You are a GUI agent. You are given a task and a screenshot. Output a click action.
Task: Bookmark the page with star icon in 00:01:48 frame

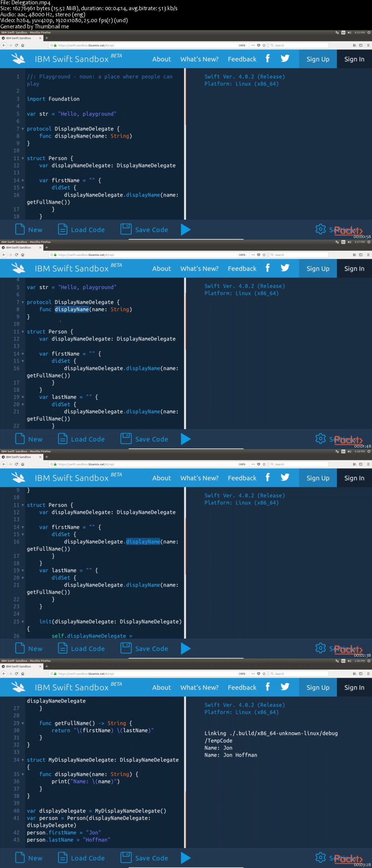[264, 255]
